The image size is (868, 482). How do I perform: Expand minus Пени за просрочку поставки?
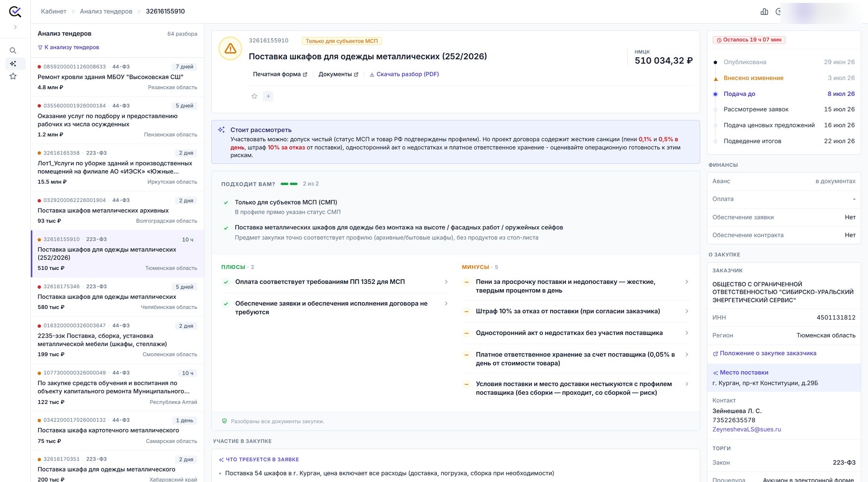click(x=576, y=286)
